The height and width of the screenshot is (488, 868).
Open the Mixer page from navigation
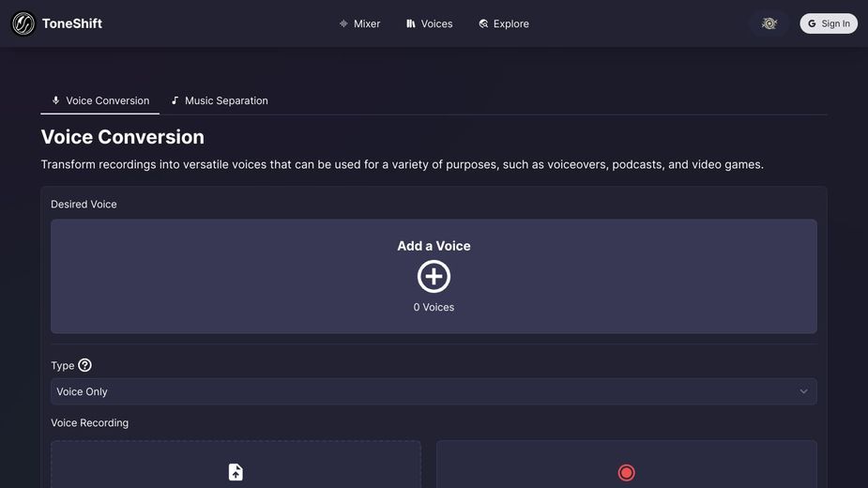[359, 23]
